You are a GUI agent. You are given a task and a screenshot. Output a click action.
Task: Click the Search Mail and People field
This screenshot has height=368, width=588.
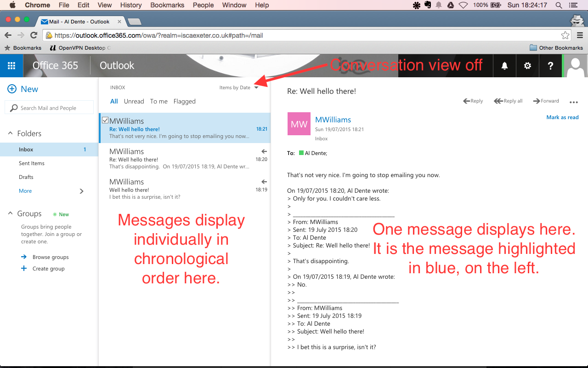[49, 108]
